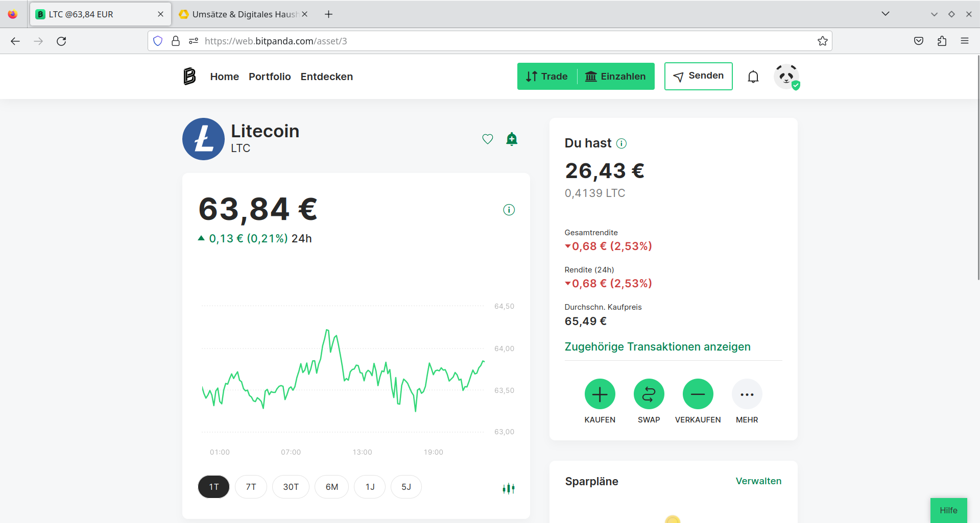Open the notifications bell in header

point(753,77)
